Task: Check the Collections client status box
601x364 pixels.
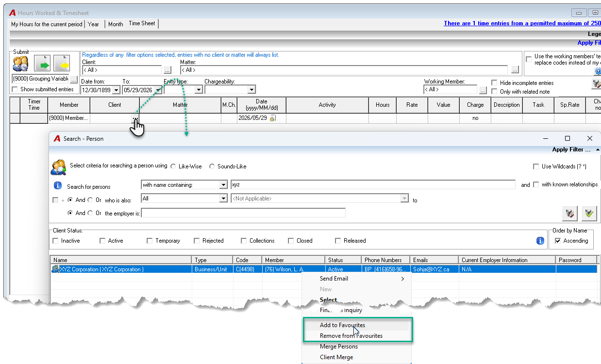Action: [244, 241]
